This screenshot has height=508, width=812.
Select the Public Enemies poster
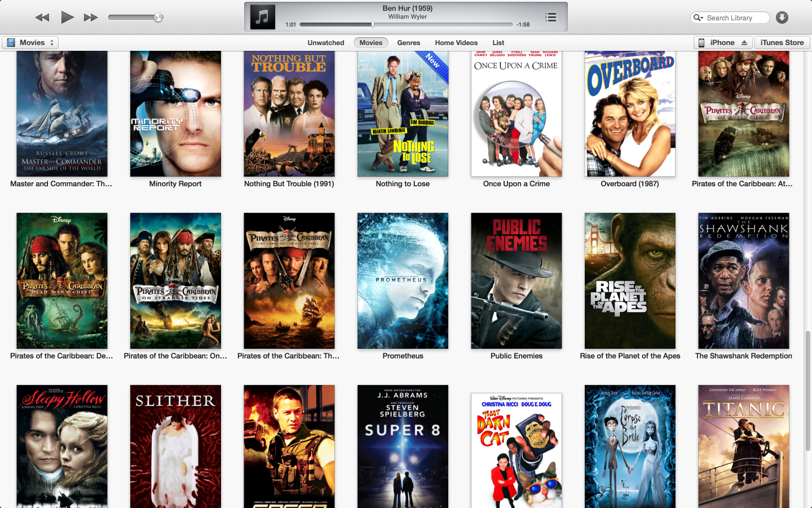517,281
